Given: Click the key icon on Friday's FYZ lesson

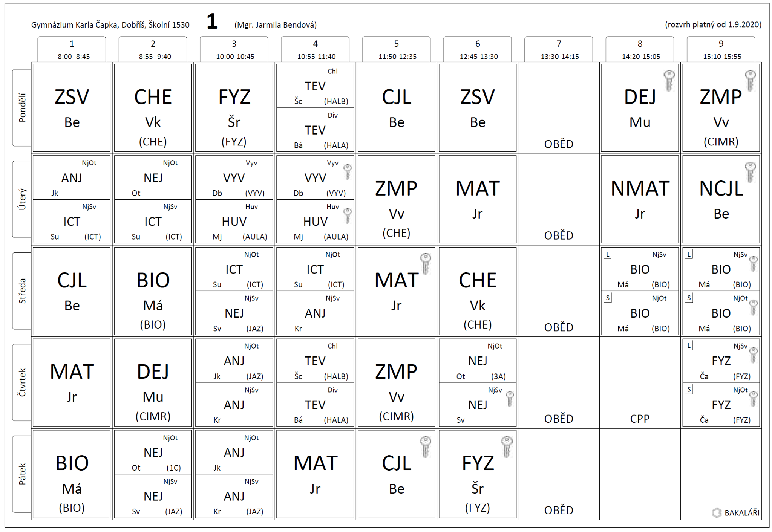Looking at the screenshot, I should (507, 446).
